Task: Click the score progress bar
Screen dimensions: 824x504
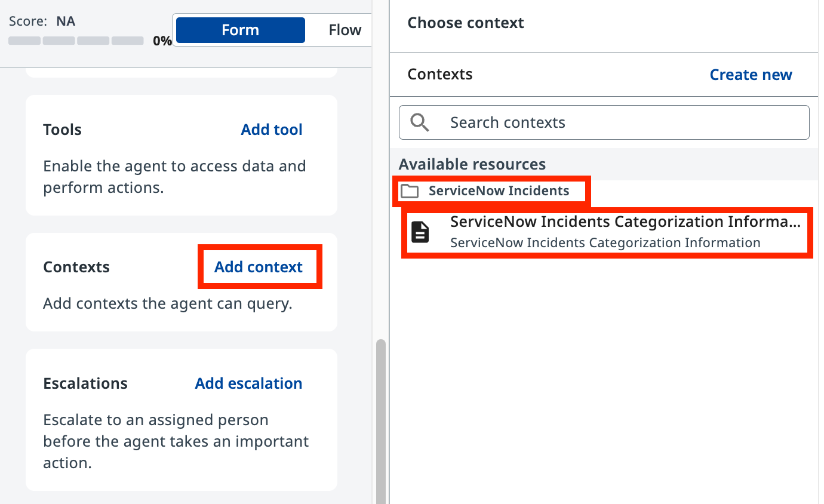Action: (76, 41)
